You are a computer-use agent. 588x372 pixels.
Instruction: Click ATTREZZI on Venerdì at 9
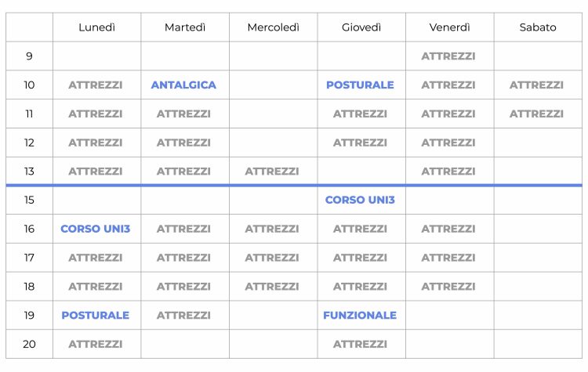tap(448, 56)
